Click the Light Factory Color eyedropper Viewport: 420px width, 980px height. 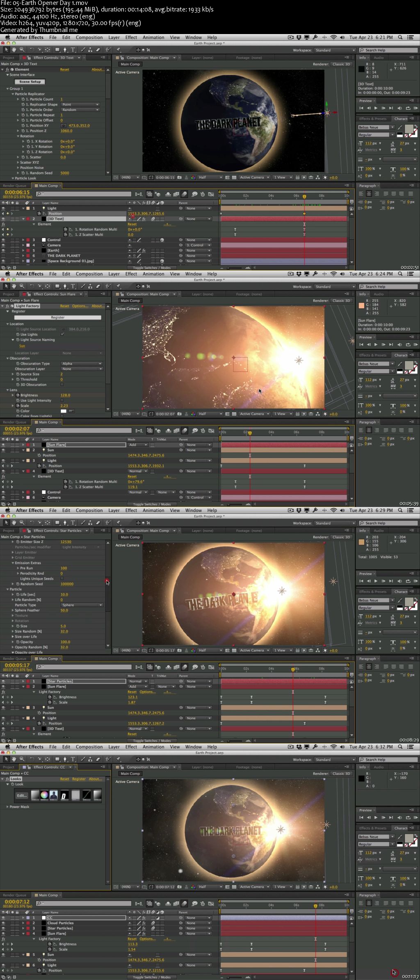click(71, 411)
